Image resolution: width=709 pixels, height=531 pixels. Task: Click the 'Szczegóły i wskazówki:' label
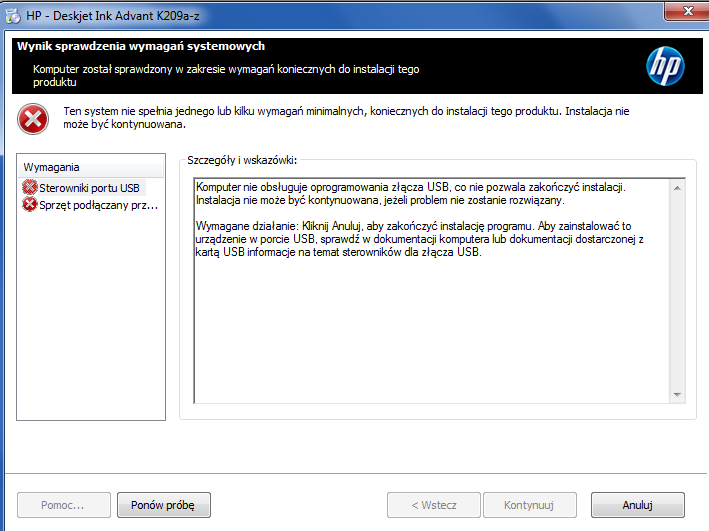pos(242,160)
